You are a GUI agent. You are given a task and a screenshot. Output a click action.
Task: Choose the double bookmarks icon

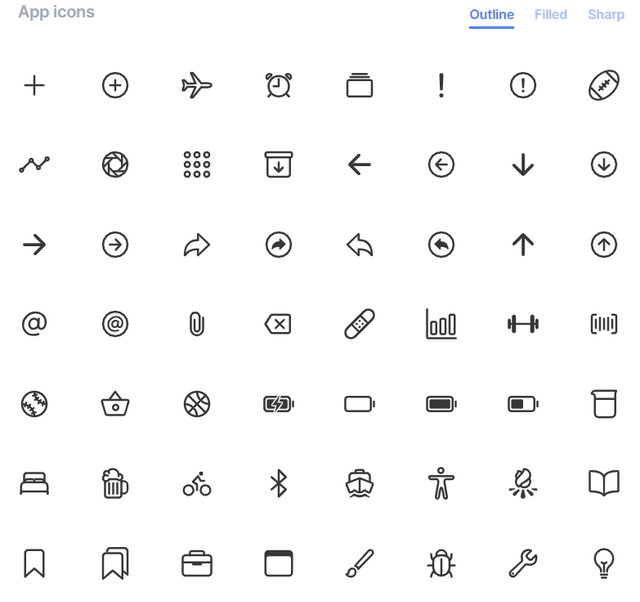point(115,564)
